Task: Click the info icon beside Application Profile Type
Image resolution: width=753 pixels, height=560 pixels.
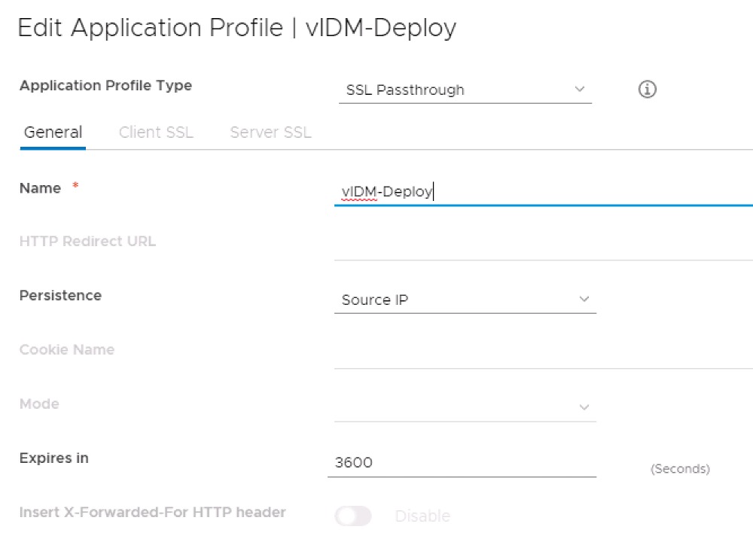Action: click(x=646, y=89)
